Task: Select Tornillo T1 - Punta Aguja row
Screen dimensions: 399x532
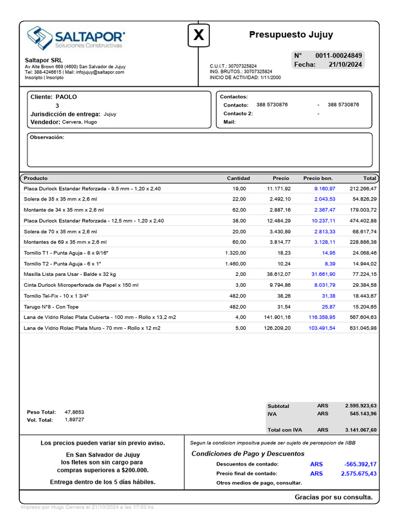Action: (x=200, y=253)
